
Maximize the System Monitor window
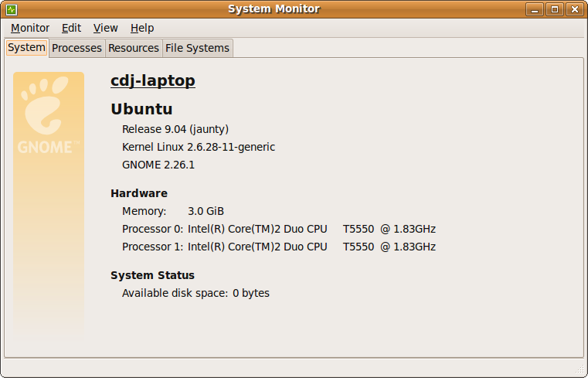pos(555,9)
